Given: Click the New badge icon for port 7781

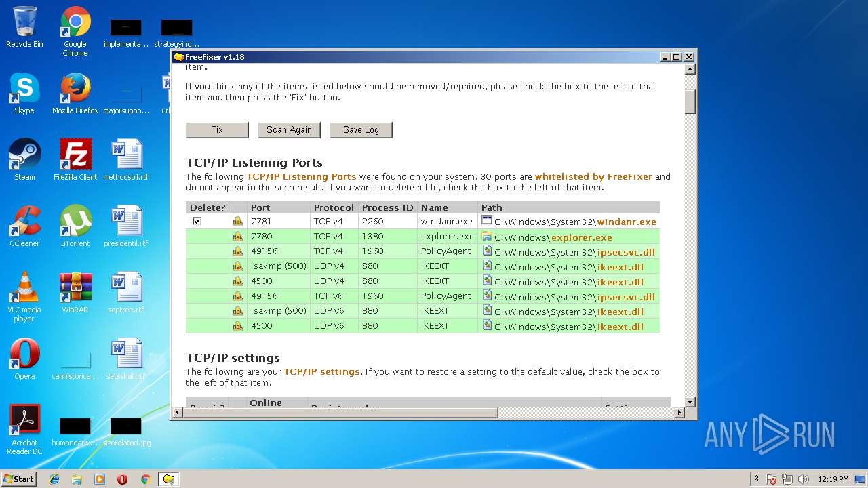Looking at the screenshot, I should pyautogui.click(x=238, y=221).
